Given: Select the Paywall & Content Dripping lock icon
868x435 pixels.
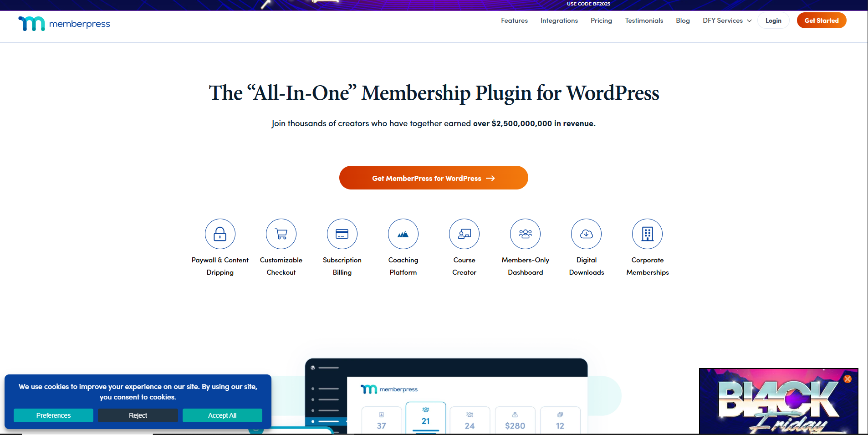Looking at the screenshot, I should point(220,234).
